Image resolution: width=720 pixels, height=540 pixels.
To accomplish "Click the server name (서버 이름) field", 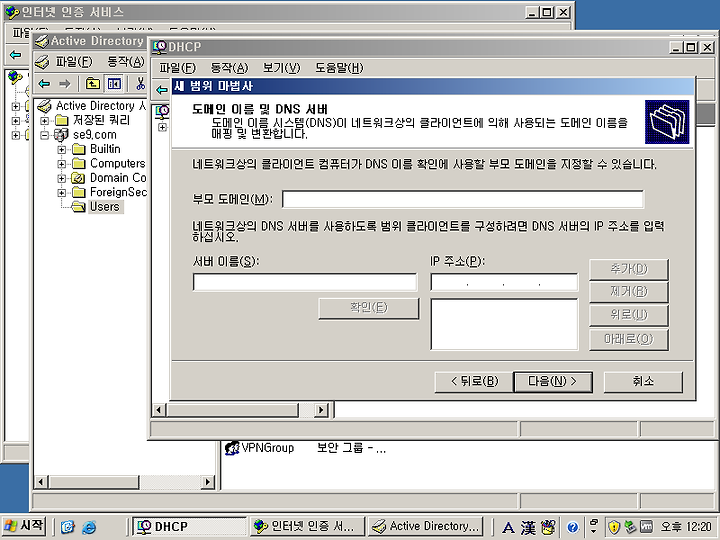I will pyautogui.click(x=305, y=282).
